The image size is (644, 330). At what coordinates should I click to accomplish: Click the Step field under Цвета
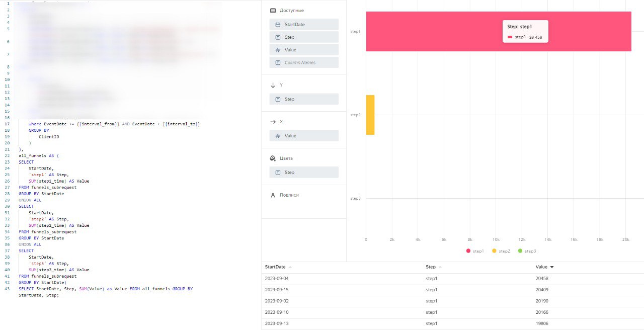coord(304,173)
